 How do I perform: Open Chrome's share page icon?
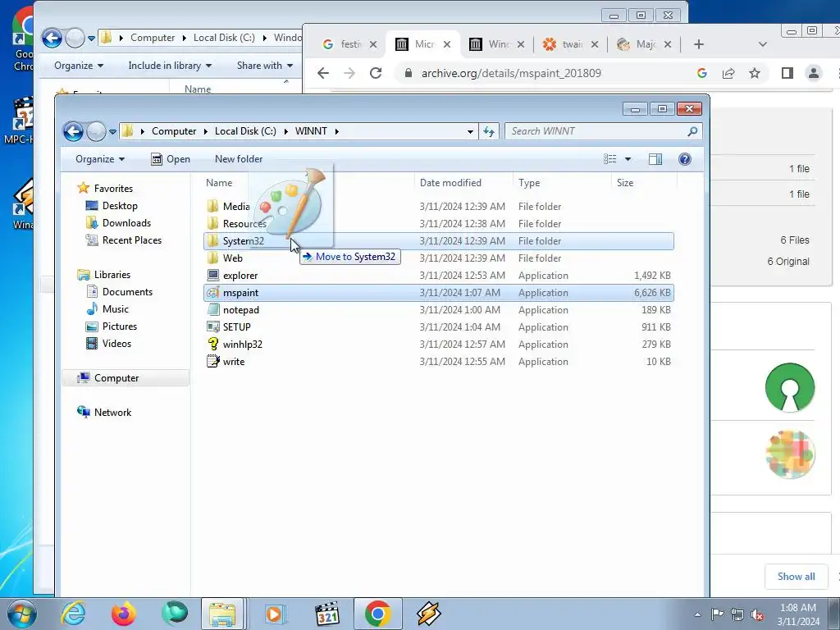pos(728,73)
